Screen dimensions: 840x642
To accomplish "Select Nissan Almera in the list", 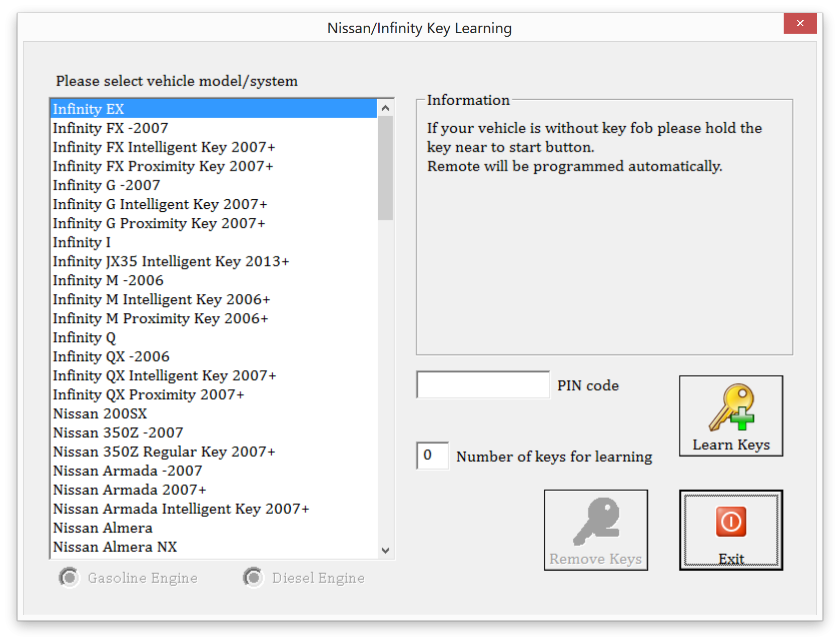I will coord(214,528).
